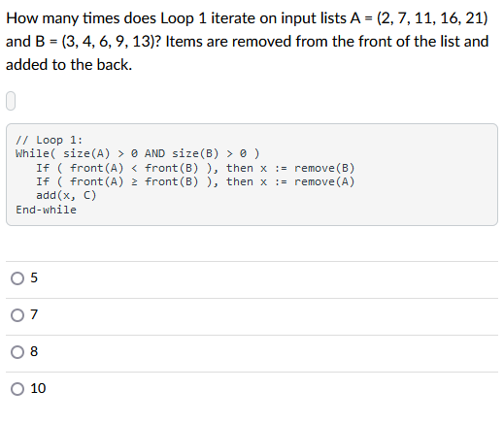Image resolution: width=504 pixels, height=423 pixels.
Task: Click 'front(A)' in the first If line
Action: coord(97,168)
